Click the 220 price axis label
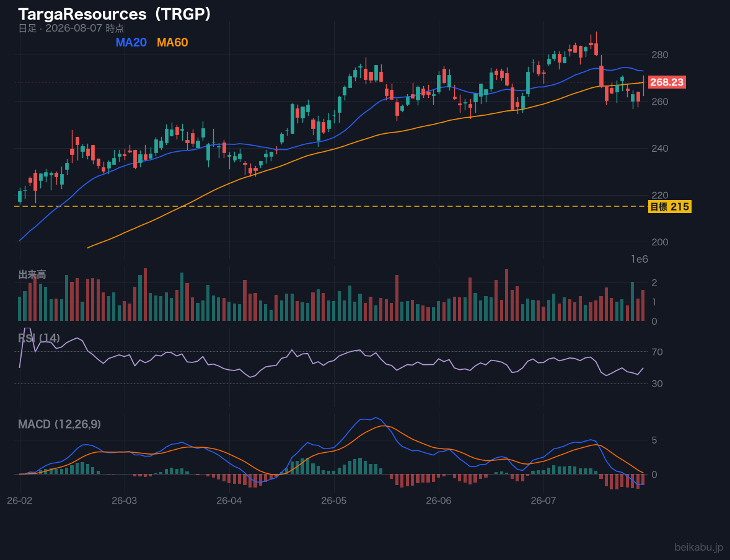Image resolution: width=730 pixels, height=560 pixels. (x=660, y=195)
